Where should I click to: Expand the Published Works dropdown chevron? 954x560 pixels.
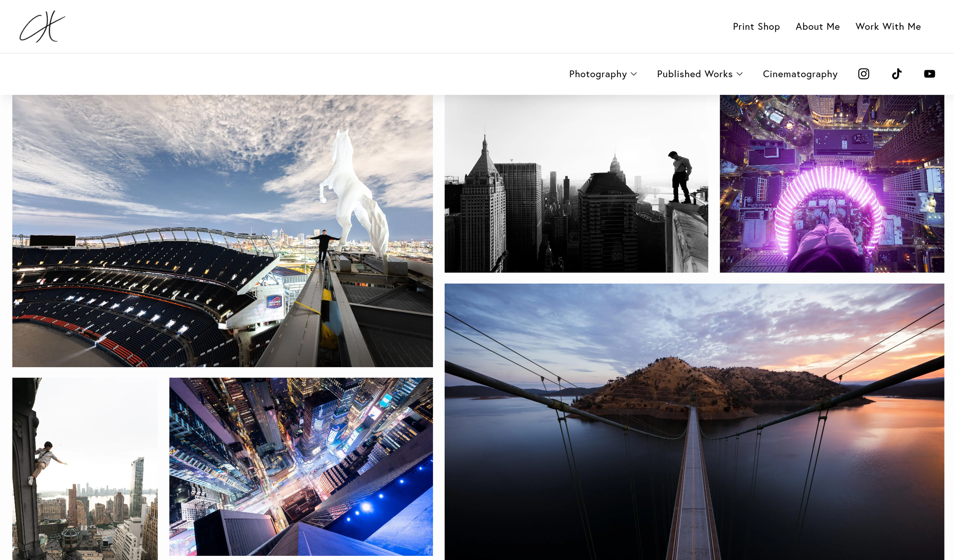coord(740,74)
